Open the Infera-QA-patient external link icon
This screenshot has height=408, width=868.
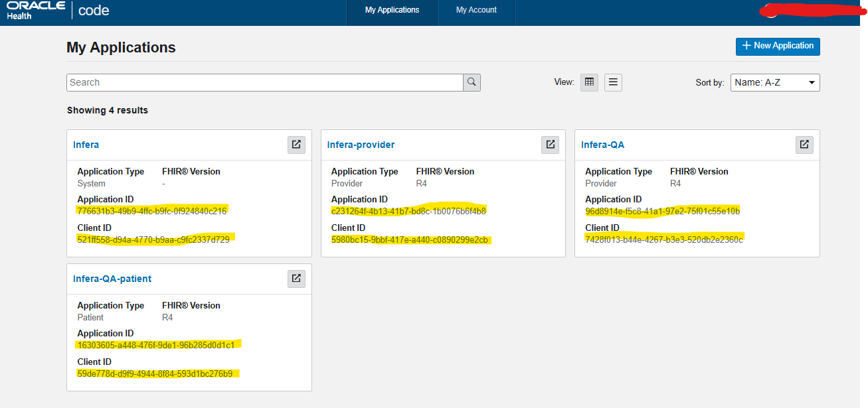click(x=296, y=279)
